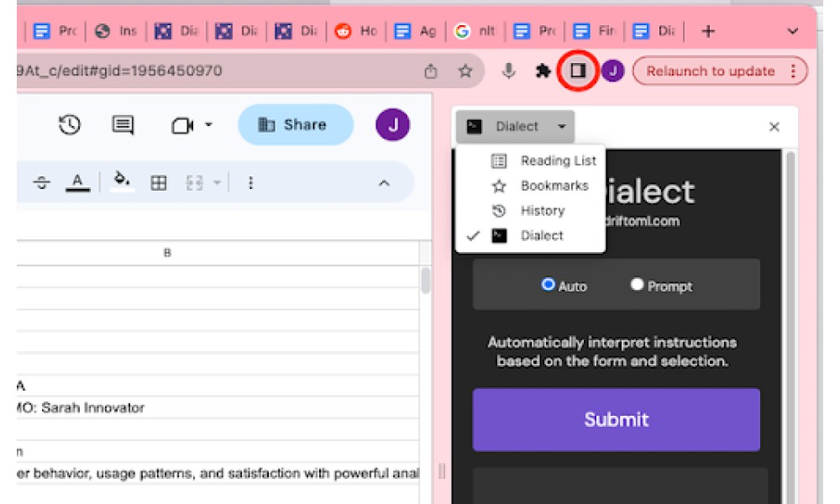The image size is (840, 504).
Task: Click the URL in the address bar
Action: pos(119,71)
